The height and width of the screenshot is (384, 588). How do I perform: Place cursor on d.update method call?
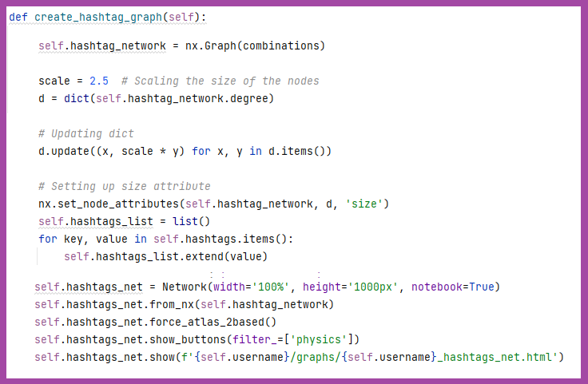[x=66, y=151]
